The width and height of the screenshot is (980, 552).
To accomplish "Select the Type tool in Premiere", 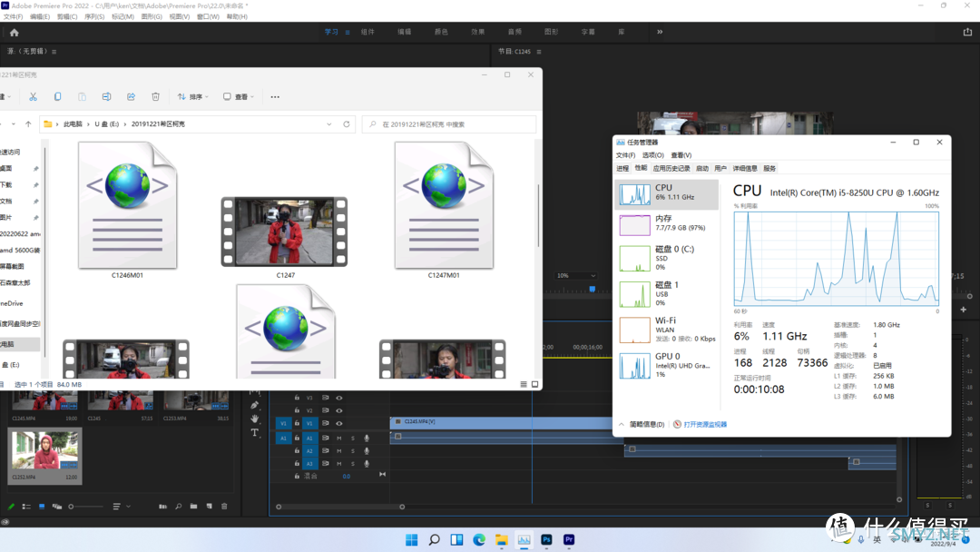I will (x=254, y=432).
